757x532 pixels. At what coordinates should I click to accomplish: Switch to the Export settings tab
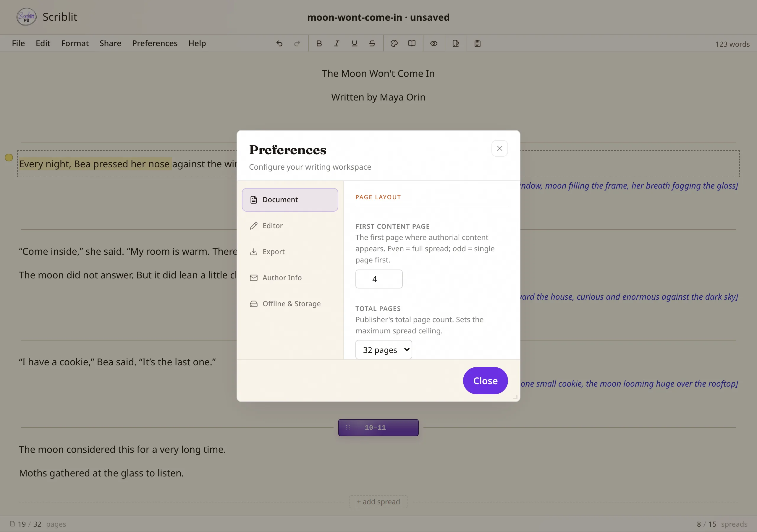(x=290, y=252)
